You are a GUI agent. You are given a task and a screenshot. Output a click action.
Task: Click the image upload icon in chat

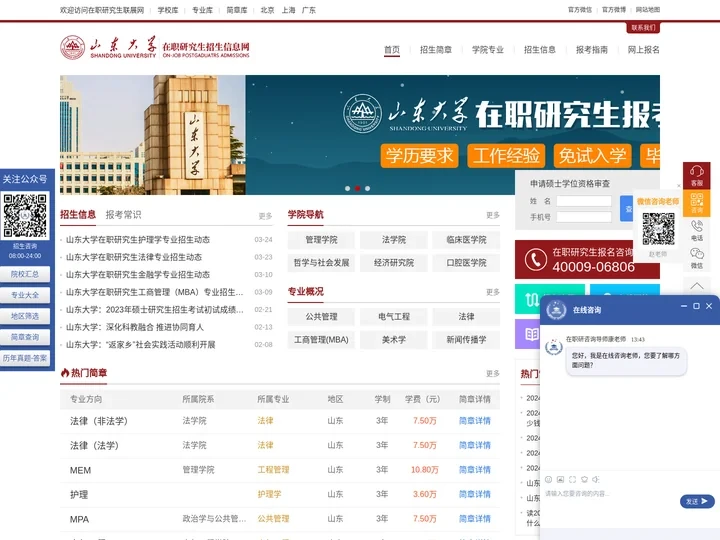pos(560,479)
